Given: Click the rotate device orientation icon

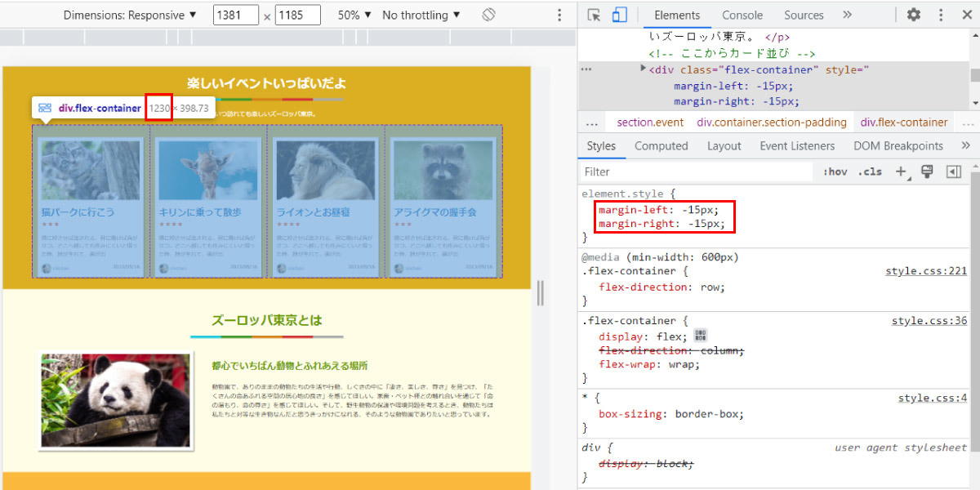Looking at the screenshot, I should pyautogui.click(x=488, y=15).
